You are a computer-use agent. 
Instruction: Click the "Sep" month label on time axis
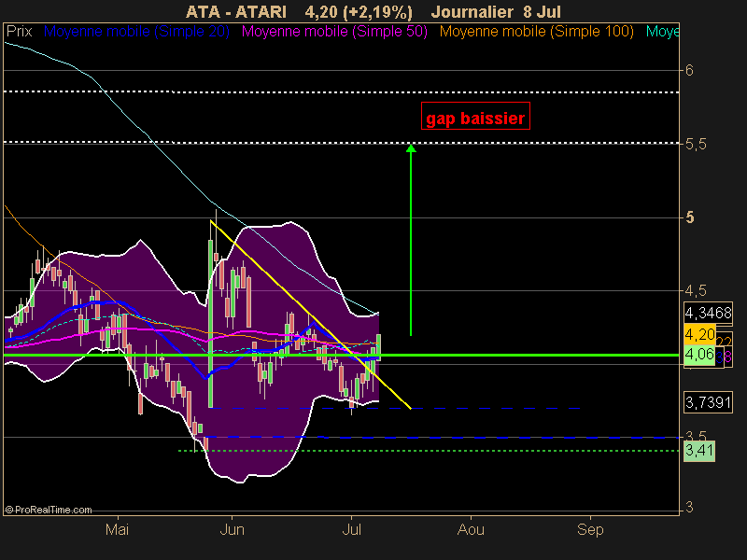[590, 529]
